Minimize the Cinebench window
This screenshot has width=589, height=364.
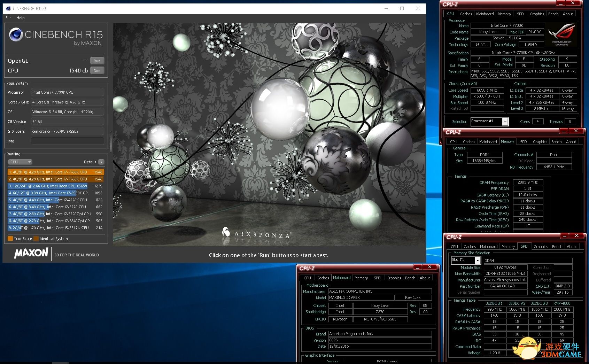point(386,8)
